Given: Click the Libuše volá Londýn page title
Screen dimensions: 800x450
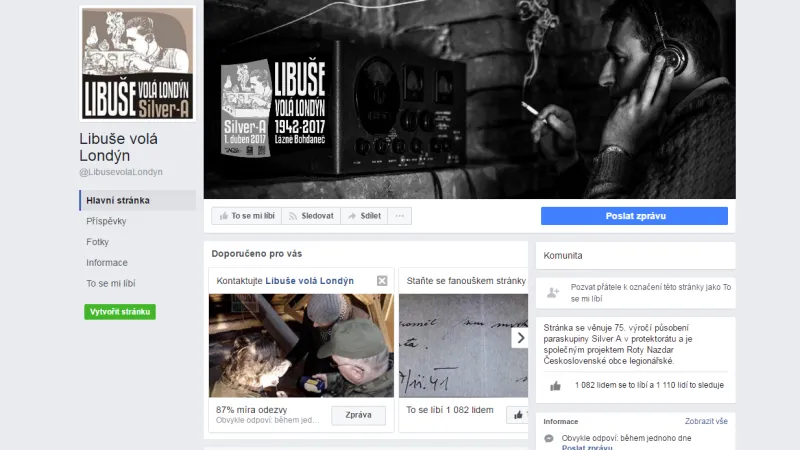Looking at the screenshot, I should coord(118,147).
